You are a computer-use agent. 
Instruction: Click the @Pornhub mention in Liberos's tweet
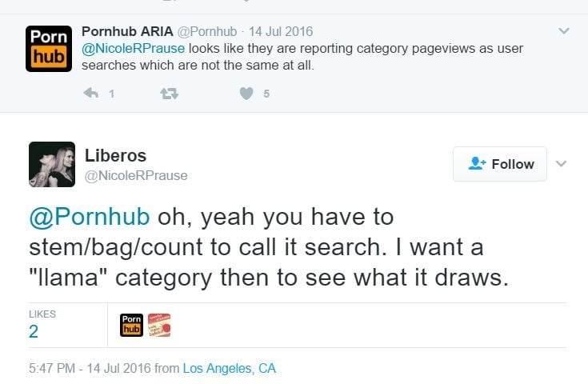click(x=90, y=218)
